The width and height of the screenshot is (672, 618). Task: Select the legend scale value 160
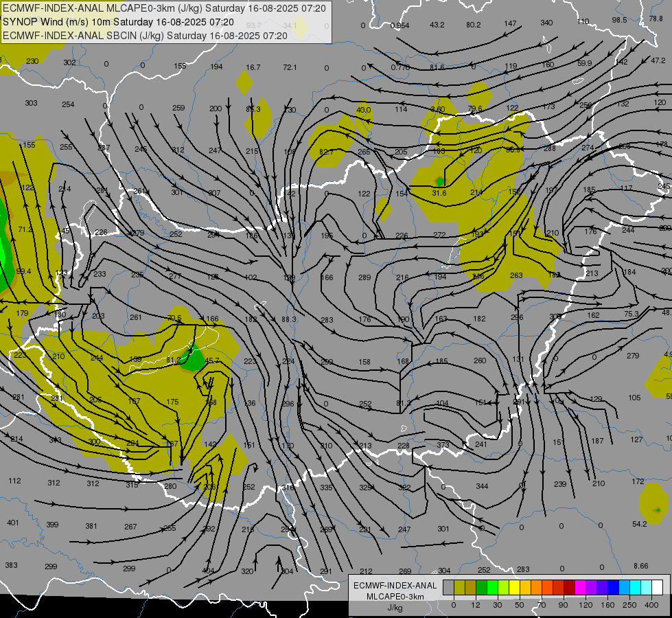607,605
